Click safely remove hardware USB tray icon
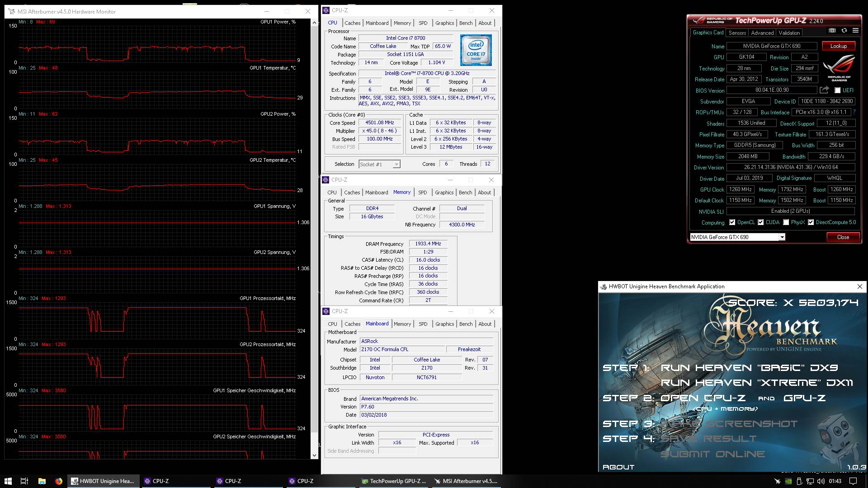The height and width of the screenshot is (488, 868). [x=799, y=481]
